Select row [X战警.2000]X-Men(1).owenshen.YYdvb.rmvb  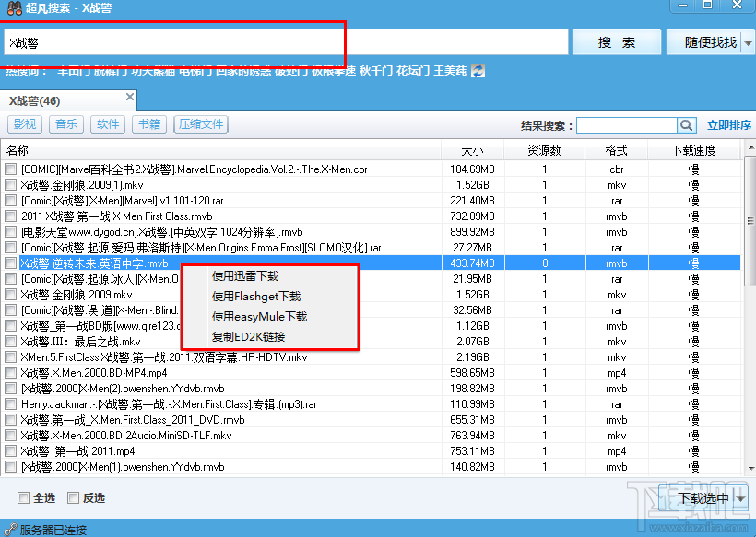pyautogui.click(x=371, y=467)
